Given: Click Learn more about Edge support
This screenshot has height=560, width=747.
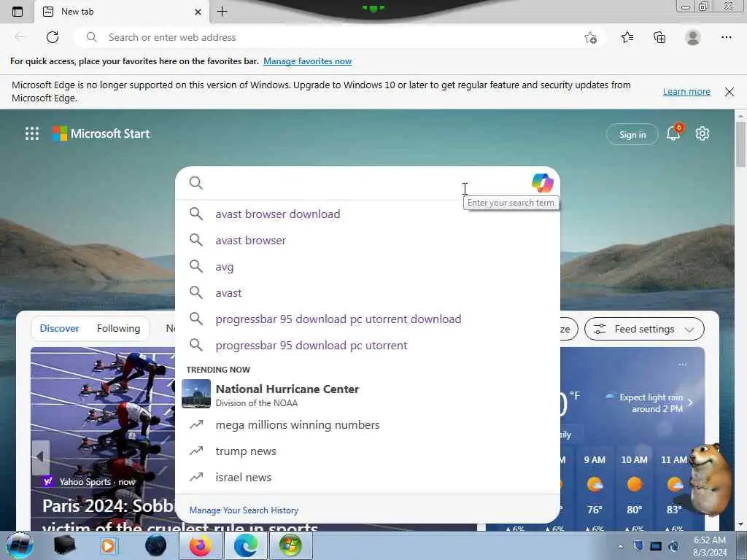Looking at the screenshot, I should pyautogui.click(x=686, y=91).
